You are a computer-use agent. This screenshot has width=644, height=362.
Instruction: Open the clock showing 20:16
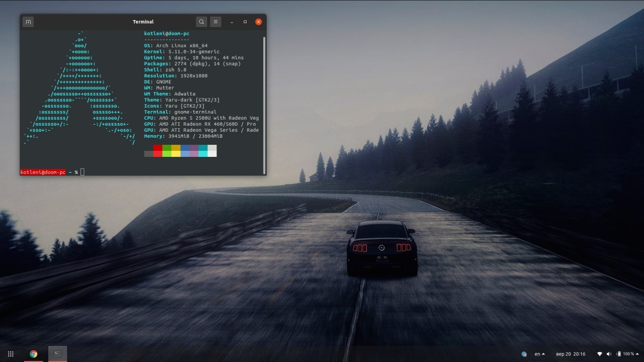click(571, 354)
